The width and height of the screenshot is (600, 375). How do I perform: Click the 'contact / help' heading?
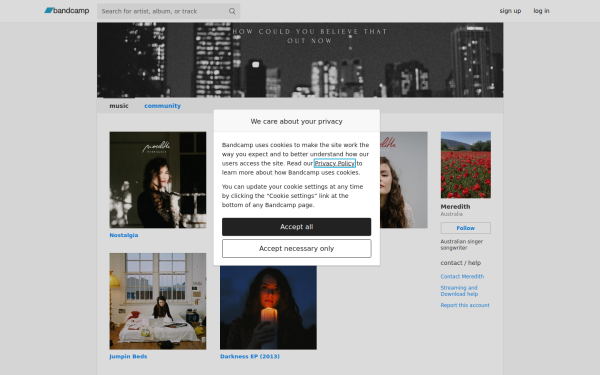(461, 263)
